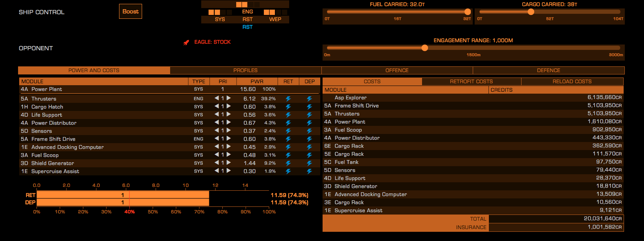Click the Eagle opponent ship icon
The height and width of the screenshot is (241, 644).
[186, 42]
